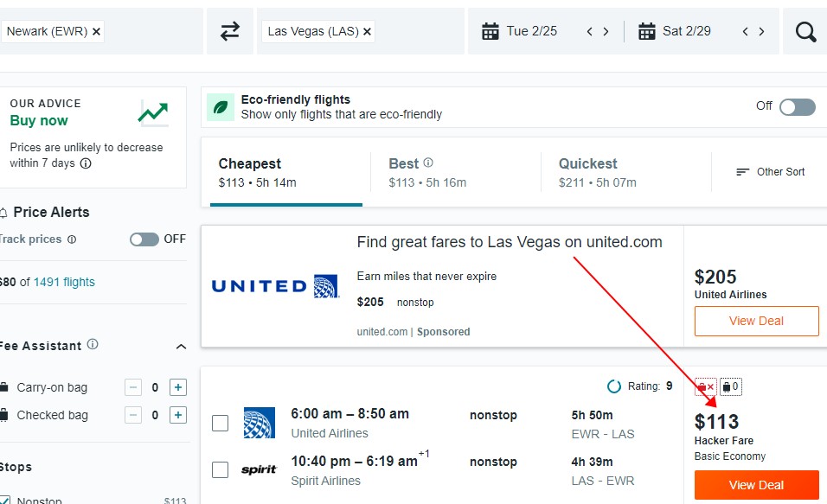Image resolution: width=827 pixels, height=504 pixels.
Task: Remove Las Vegas (LAS) destination
Action: (x=367, y=32)
